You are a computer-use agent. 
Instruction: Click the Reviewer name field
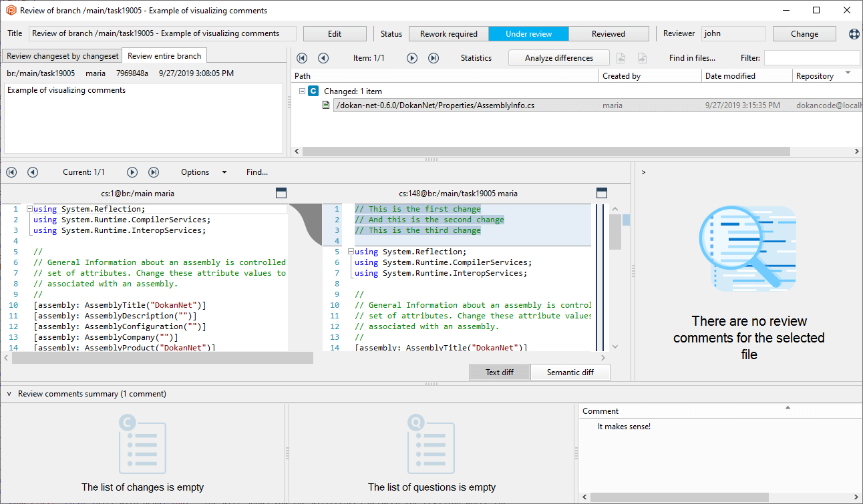[733, 34]
